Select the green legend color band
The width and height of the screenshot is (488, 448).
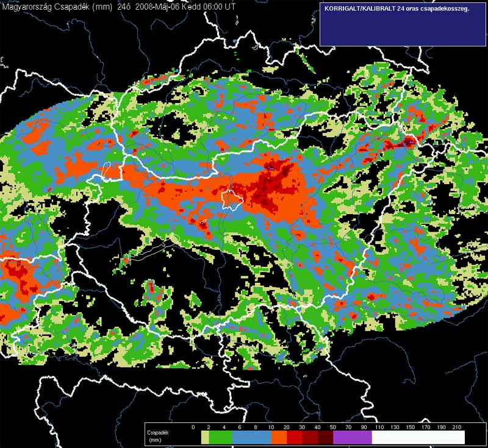tap(220, 438)
